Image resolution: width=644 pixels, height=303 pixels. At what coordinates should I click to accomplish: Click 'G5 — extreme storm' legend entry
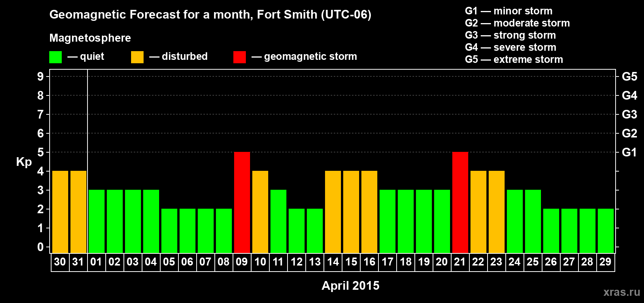(514, 59)
